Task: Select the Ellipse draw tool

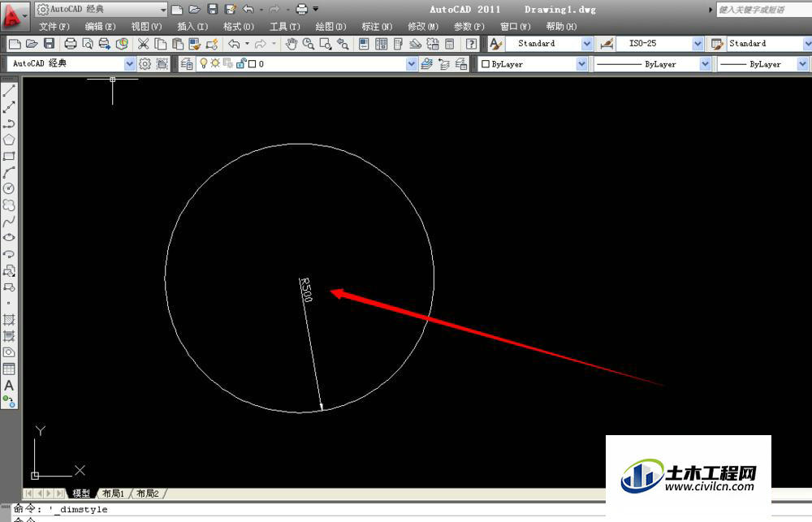Action: (9, 238)
